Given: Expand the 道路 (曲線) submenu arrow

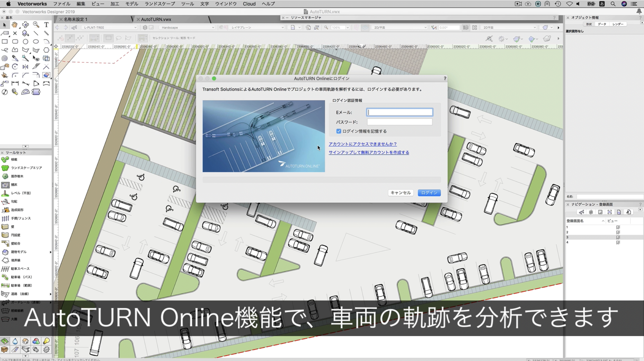Looking at the screenshot, I should pyautogui.click(x=50, y=294).
